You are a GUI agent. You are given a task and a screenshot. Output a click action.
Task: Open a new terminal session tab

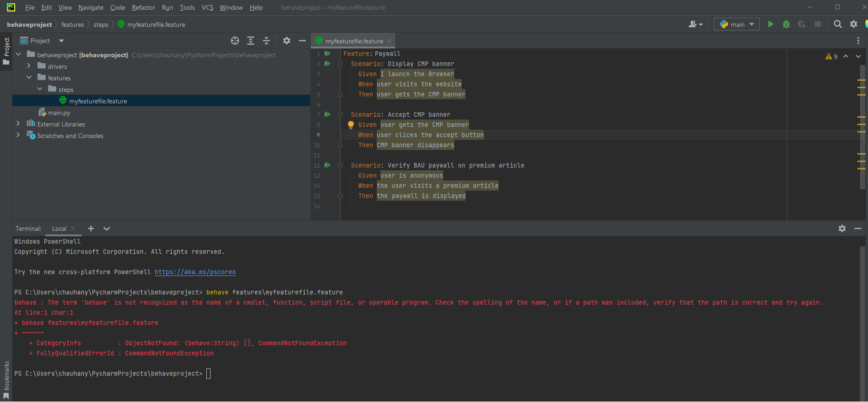tap(91, 228)
